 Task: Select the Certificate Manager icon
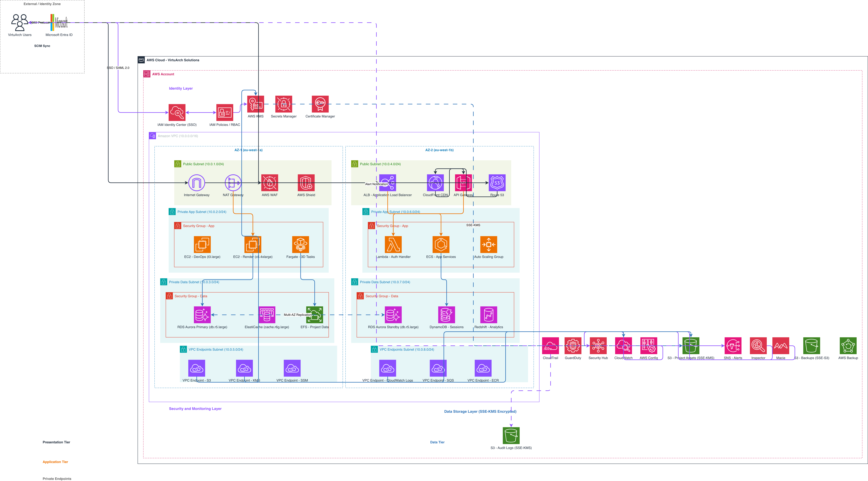click(320, 104)
